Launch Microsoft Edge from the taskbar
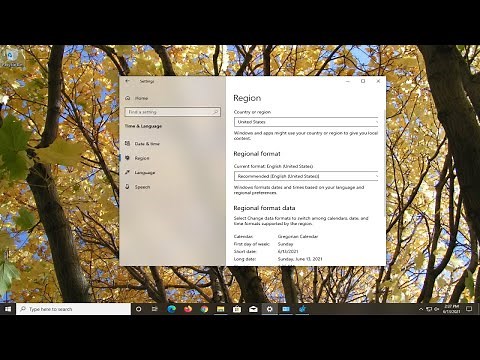Screen dimensions: 480x360 (171, 309)
